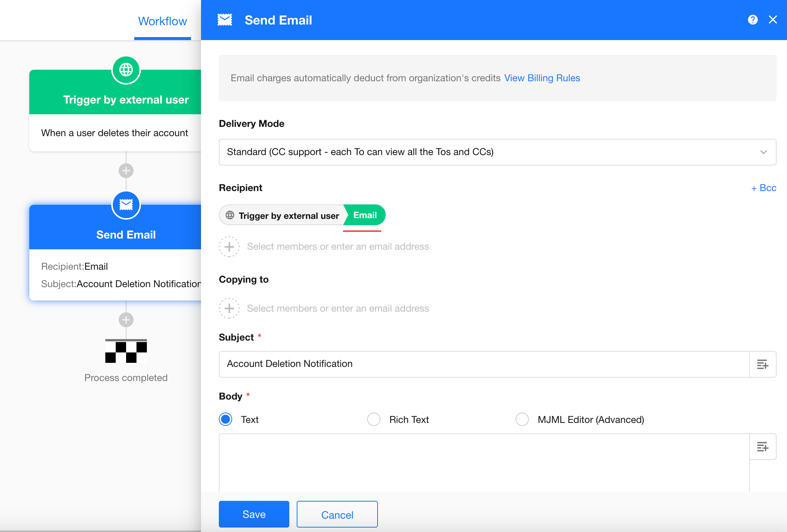The height and width of the screenshot is (532, 787).
Task: Click the Subject input field
Action: (484, 364)
